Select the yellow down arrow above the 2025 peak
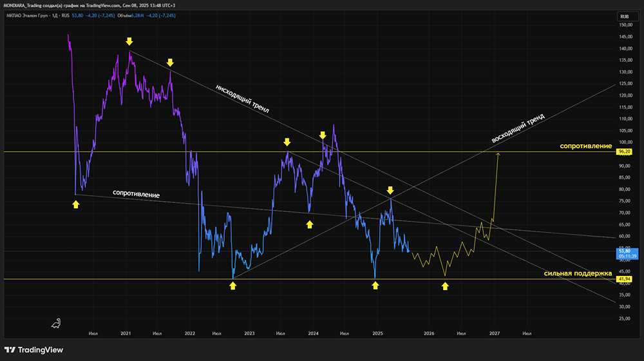This screenshot has height=361, width=644. 390,190
